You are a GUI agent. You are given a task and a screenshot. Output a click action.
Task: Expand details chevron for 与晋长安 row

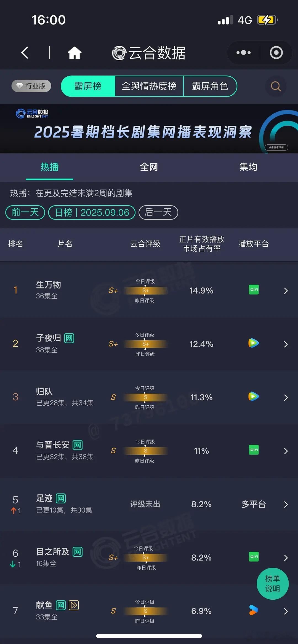tap(286, 451)
